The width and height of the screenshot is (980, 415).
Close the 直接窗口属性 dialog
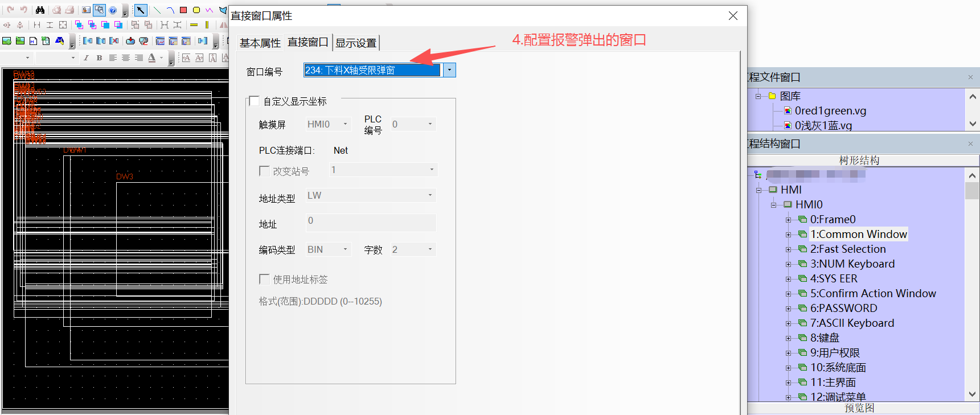tap(733, 16)
